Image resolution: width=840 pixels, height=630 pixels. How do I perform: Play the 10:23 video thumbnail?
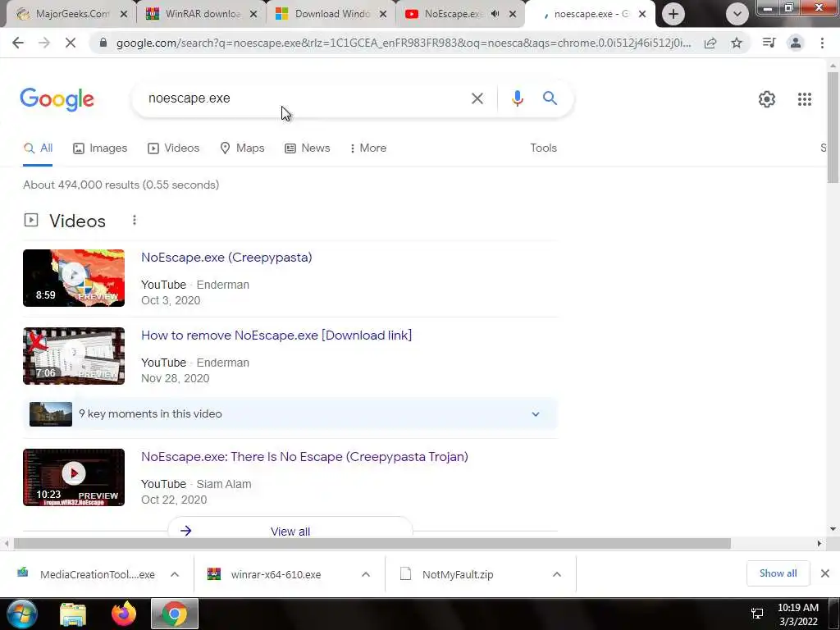(x=74, y=477)
